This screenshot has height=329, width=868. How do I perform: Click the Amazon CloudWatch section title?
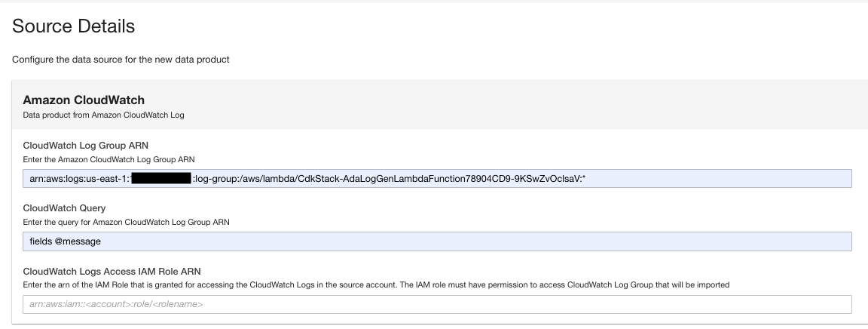(x=84, y=100)
